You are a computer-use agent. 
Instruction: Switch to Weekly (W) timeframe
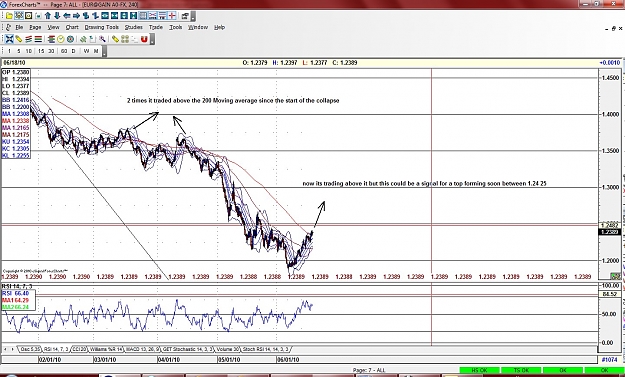86,51
